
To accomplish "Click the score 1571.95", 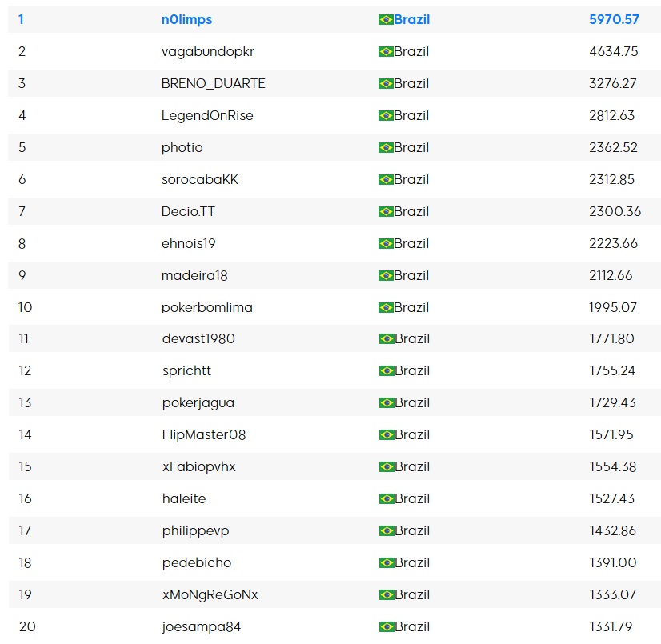I will coord(611,435).
